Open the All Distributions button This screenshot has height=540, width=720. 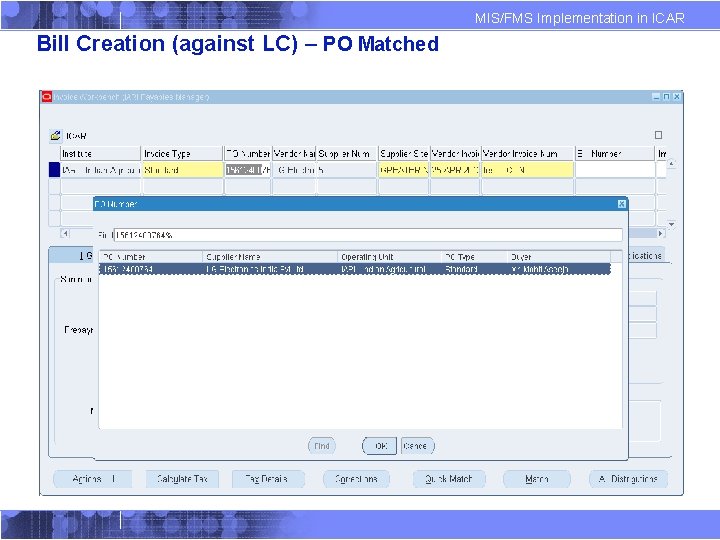tap(628, 479)
